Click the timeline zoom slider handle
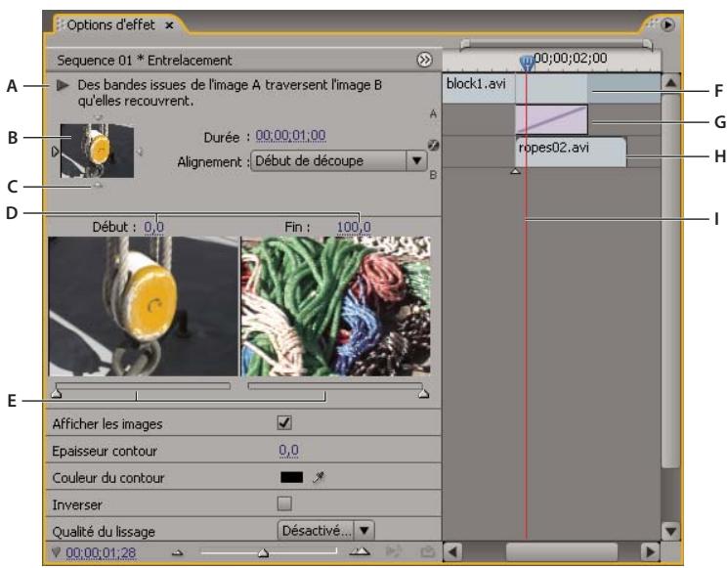The width and height of the screenshot is (728, 568). (263, 553)
